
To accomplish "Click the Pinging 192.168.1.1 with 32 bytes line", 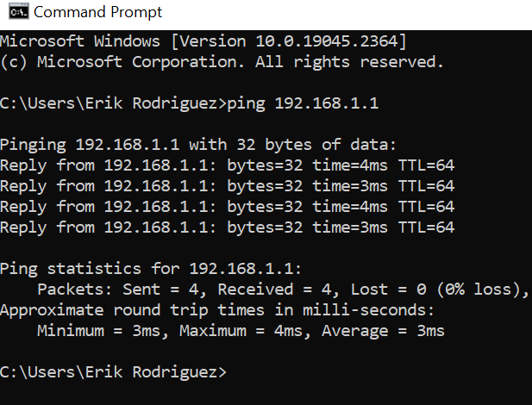I will [x=198, y=145].
